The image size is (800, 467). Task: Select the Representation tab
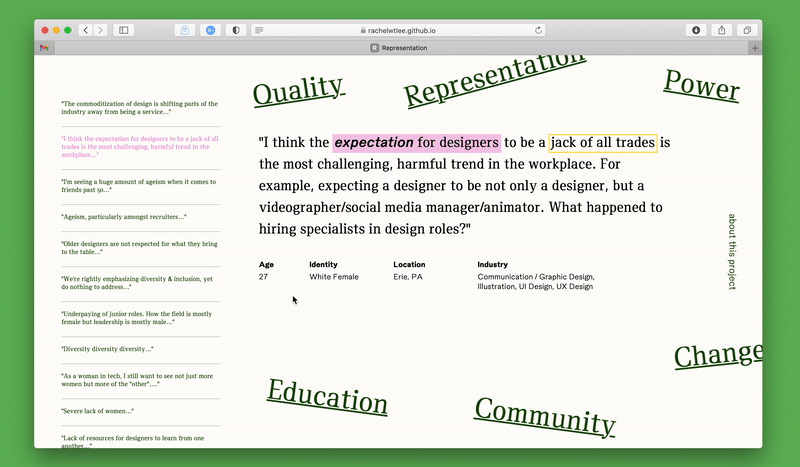[399, 48]
